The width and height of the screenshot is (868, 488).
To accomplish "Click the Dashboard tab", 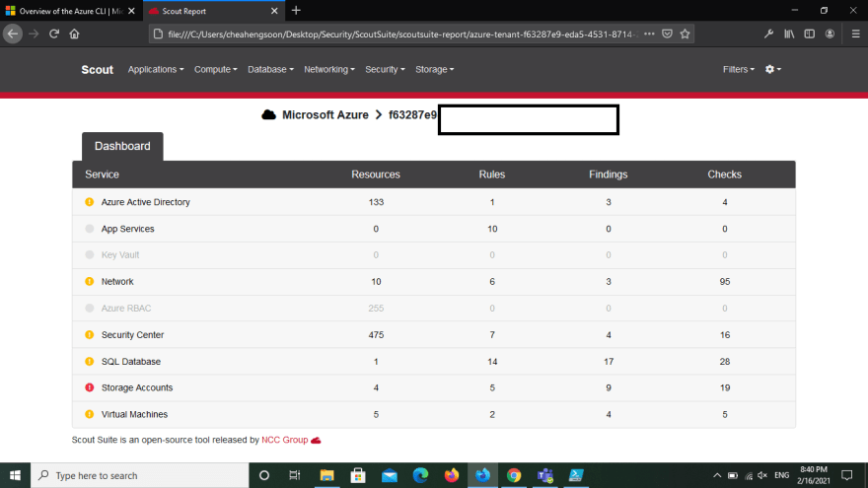I will point(122,146).
